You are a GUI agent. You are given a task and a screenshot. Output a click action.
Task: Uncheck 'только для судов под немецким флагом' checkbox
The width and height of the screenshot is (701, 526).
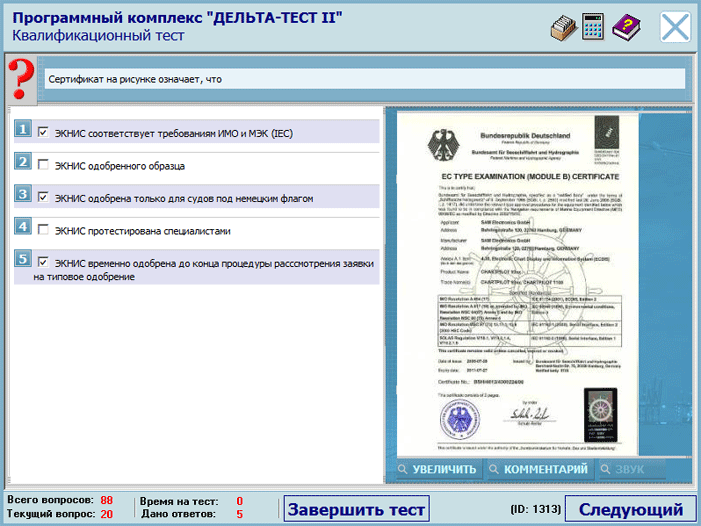tap(43, 197)
